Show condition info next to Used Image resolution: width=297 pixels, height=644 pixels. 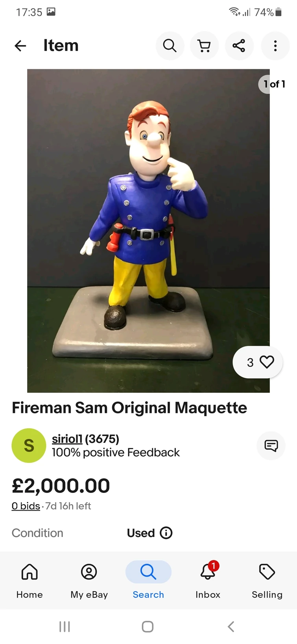coord(166,533)
